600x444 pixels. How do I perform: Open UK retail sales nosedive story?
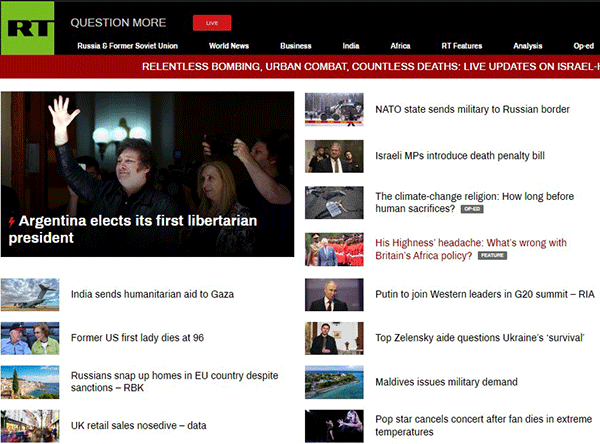click(138, 425)
